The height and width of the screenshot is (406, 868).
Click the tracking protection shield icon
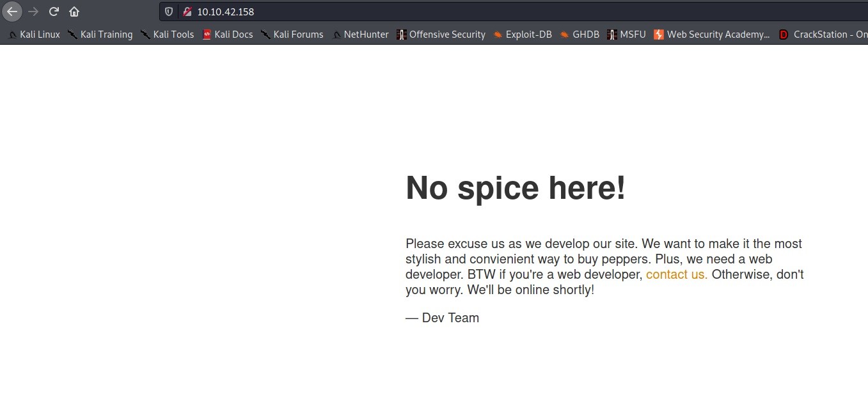pyautogui.click(x=169, y=12)
